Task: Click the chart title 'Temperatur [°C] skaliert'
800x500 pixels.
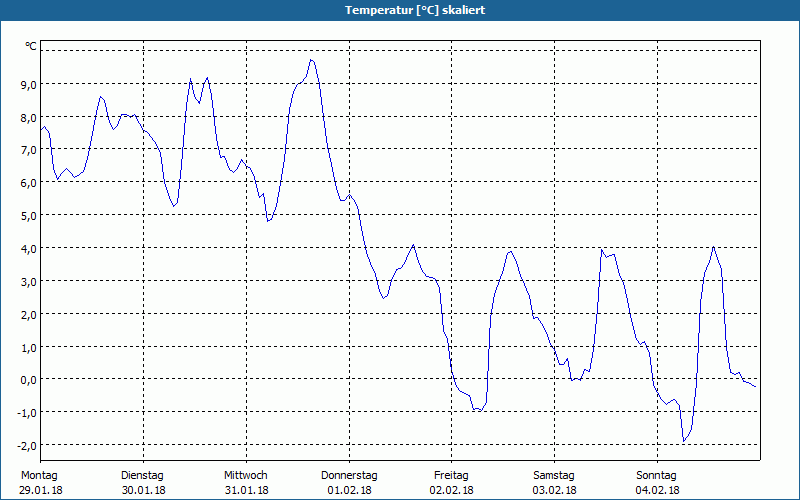Action: pyautogui.click(x=415, y=10)
